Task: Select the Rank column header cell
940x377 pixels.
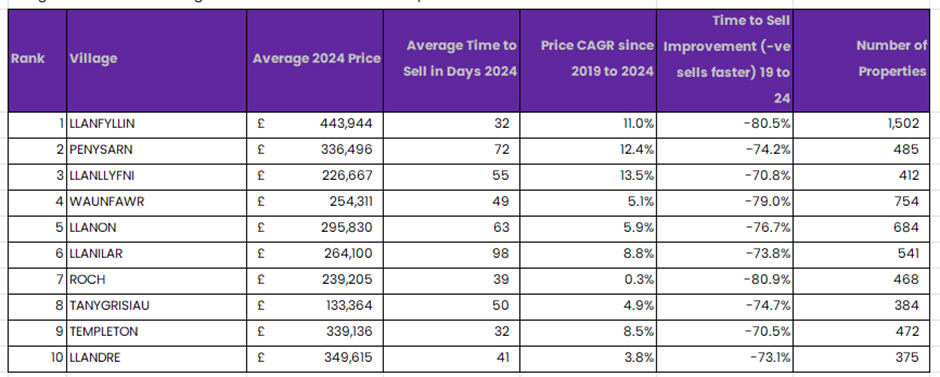Action: pos(37,61)
